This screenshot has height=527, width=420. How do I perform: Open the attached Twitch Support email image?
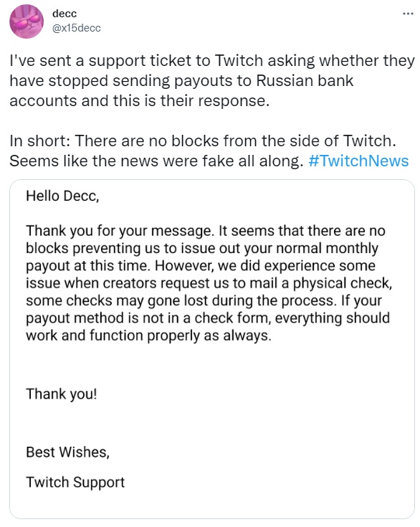coord(212,349)
